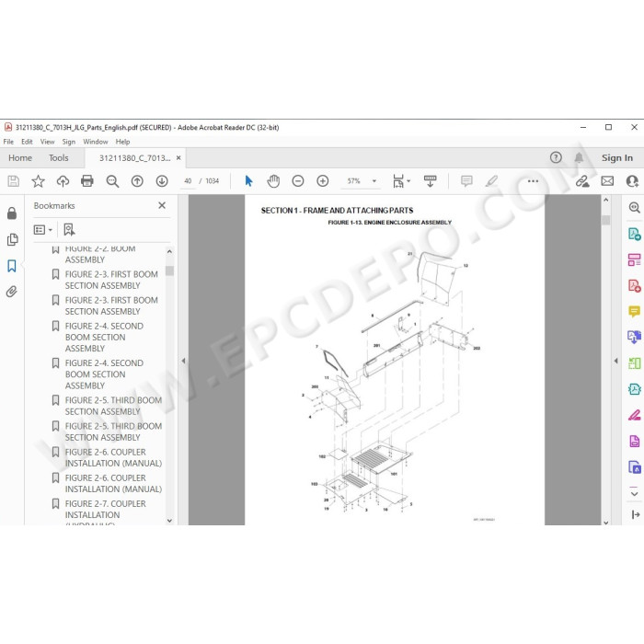The image size is (644, 644).
Task: Add a comment with note icon
Action: [466, 181]
